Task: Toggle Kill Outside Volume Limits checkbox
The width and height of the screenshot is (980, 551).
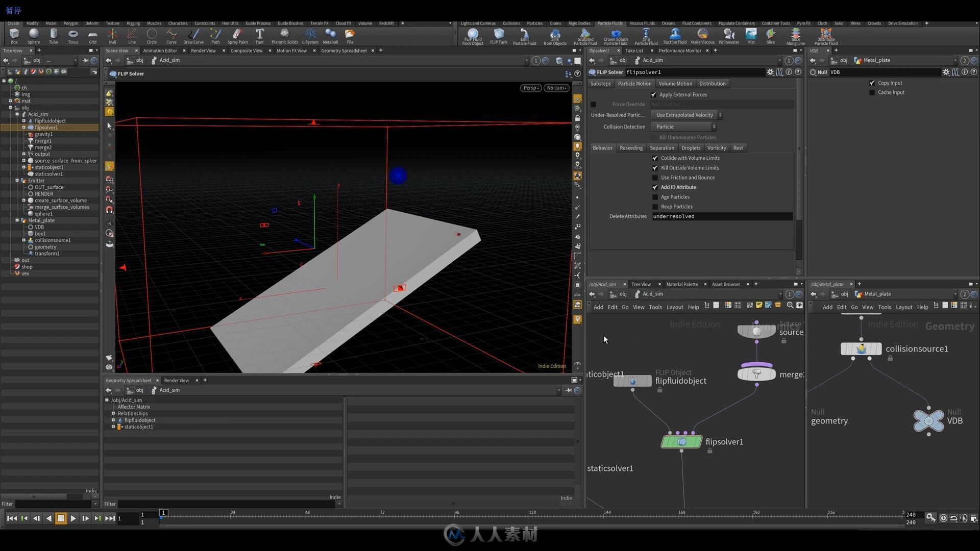Action: (x=655, y=167)
